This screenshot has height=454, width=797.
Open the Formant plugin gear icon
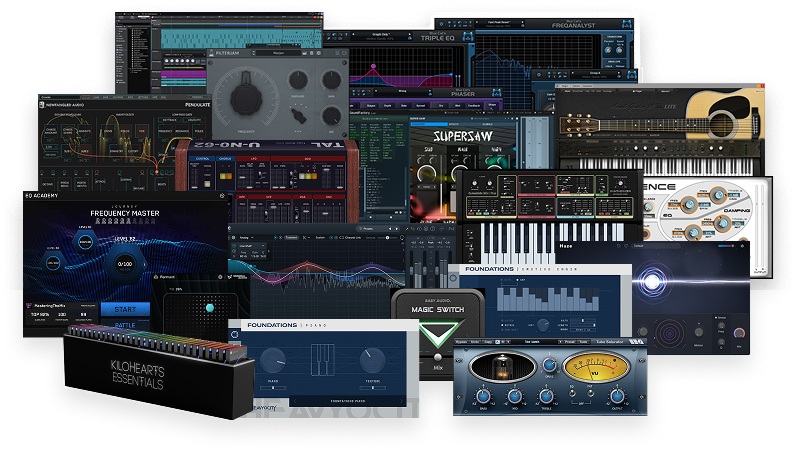[220, 277]
